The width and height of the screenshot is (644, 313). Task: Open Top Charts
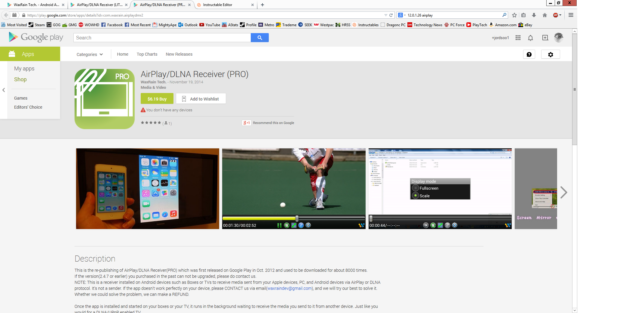(147, 54)
